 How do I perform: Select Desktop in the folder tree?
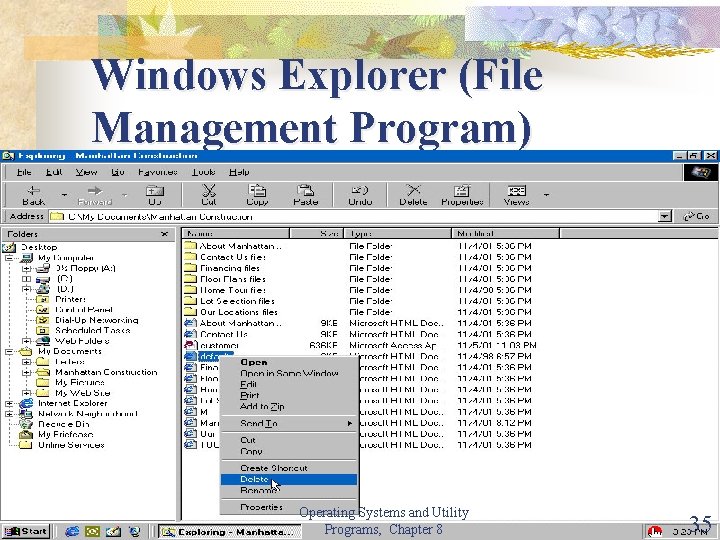[x=39, y=247]
